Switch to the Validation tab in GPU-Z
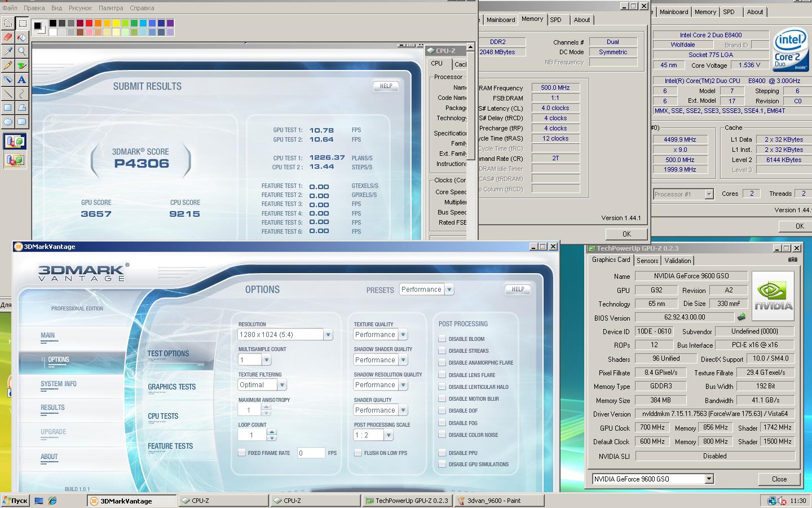Screen dimensions: 812x508 pos(678,260)
